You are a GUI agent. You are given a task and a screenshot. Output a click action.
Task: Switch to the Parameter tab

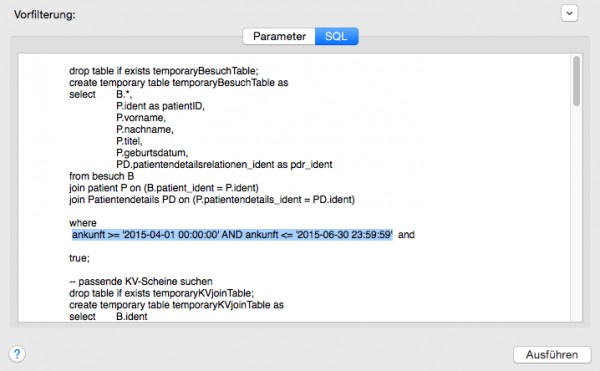(279, 36)
